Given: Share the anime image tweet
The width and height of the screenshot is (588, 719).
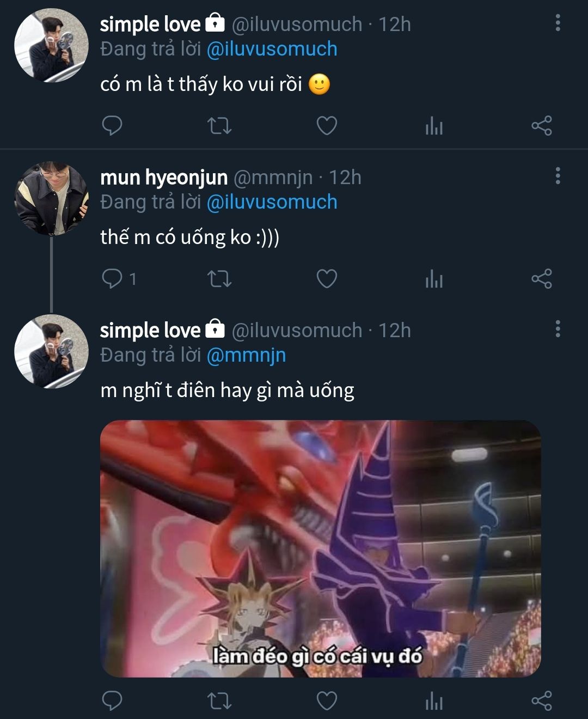Looking at the screenshot, I should tap(541, 700).
